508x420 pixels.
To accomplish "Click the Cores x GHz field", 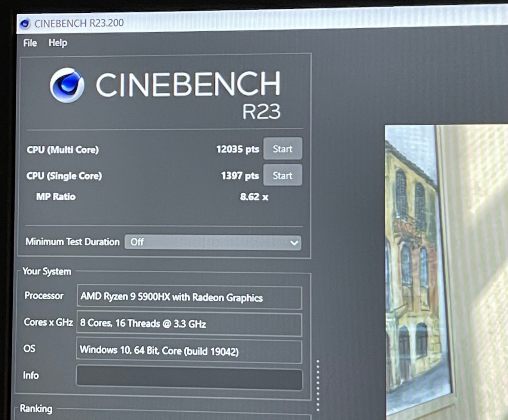I will click(x=189, y=324).
